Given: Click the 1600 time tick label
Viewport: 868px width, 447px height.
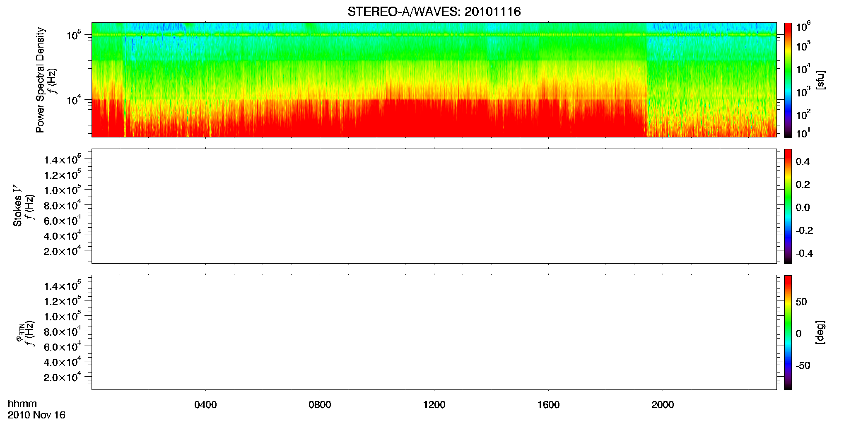Looking at the screenshot, I should tap(548, 405).
